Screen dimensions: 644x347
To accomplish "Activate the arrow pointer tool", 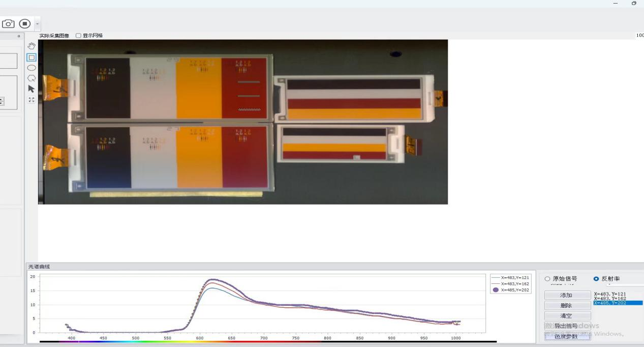I will tap(32, 89).
